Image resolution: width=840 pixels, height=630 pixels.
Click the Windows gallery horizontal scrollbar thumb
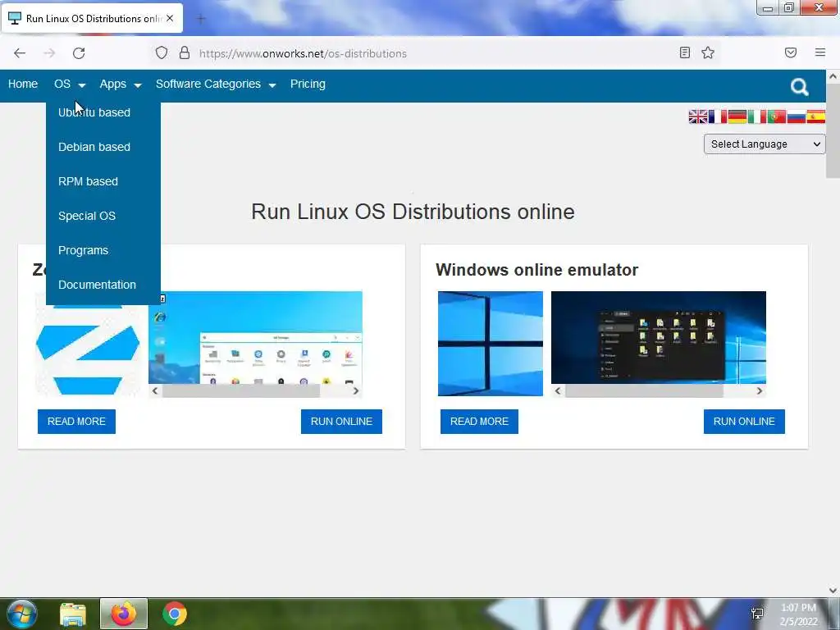(x=644, y=391)
